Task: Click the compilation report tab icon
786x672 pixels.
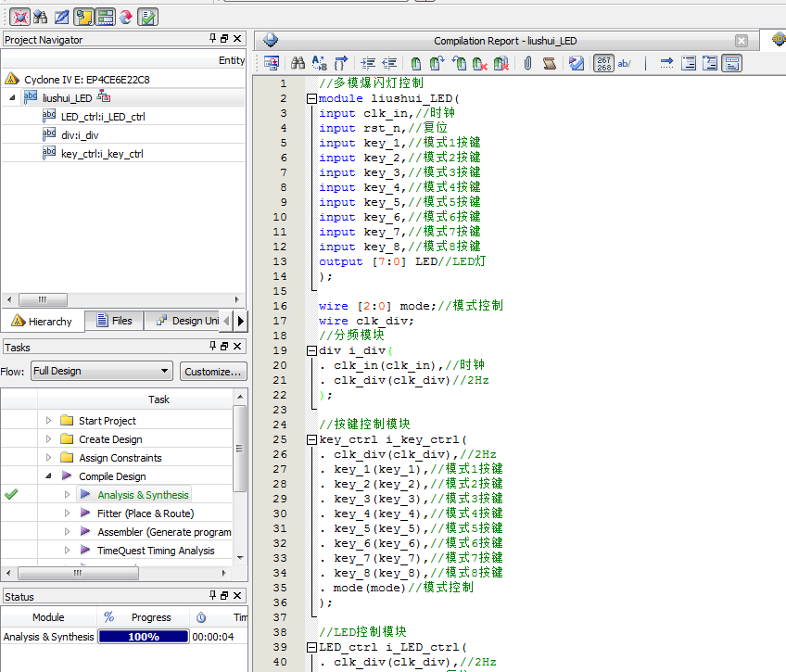Action: pos(271,40)
